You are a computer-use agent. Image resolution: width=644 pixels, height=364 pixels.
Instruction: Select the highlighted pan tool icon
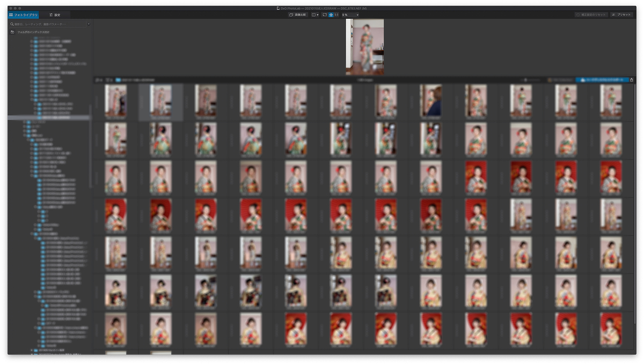(331, 15)
